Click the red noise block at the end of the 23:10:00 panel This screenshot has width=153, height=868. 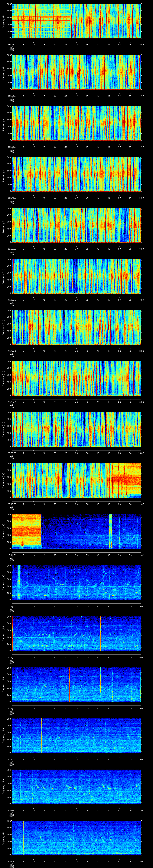[x=126, y=480]
